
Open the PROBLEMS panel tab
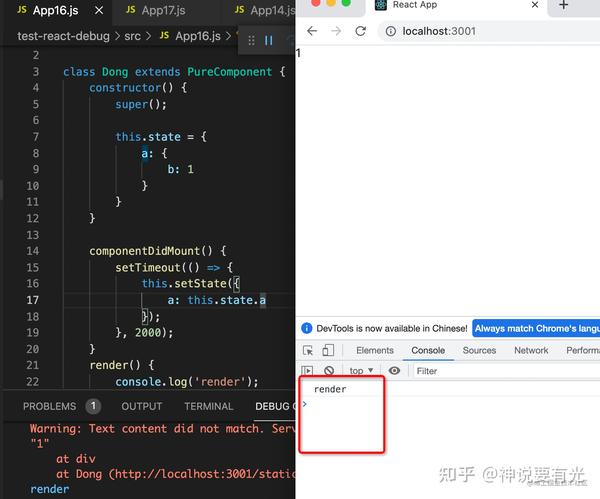(49, 406)
